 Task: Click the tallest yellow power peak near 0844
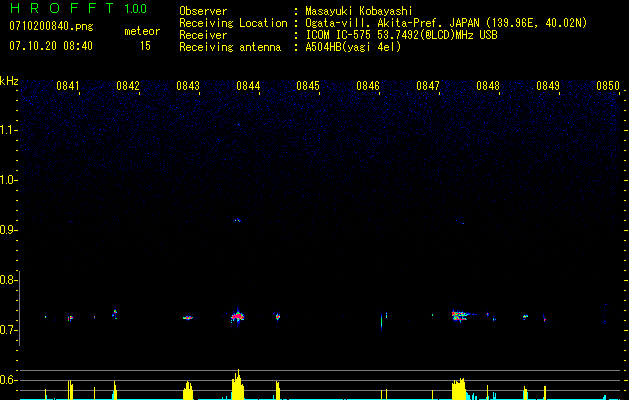point(237,384)
